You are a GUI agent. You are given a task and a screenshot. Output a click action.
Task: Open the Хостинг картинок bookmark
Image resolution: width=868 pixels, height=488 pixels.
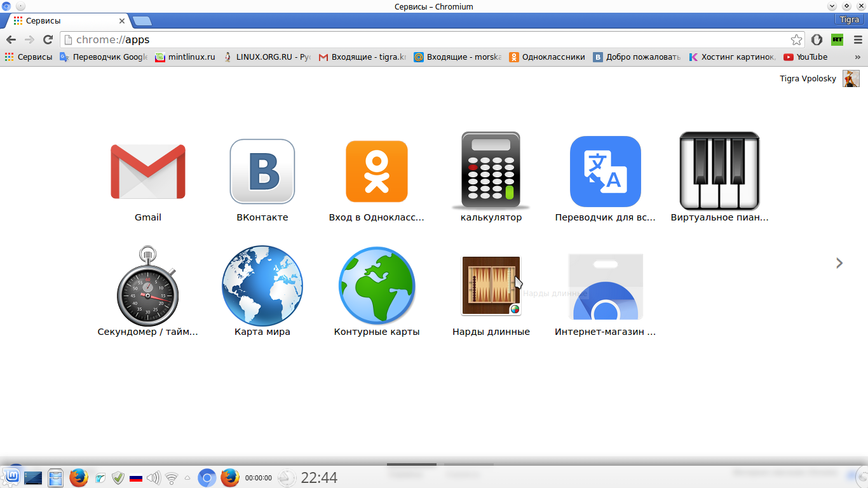[x=732, y=57]
